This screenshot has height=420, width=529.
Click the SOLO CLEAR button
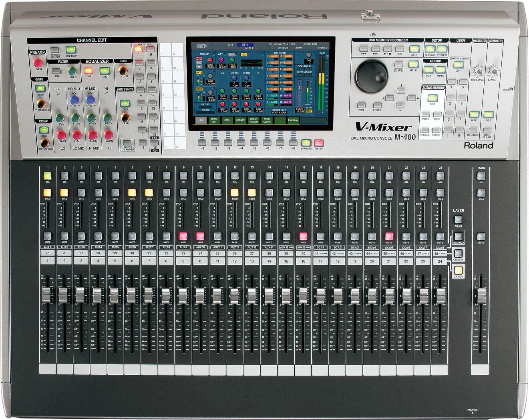pos(487,130)
